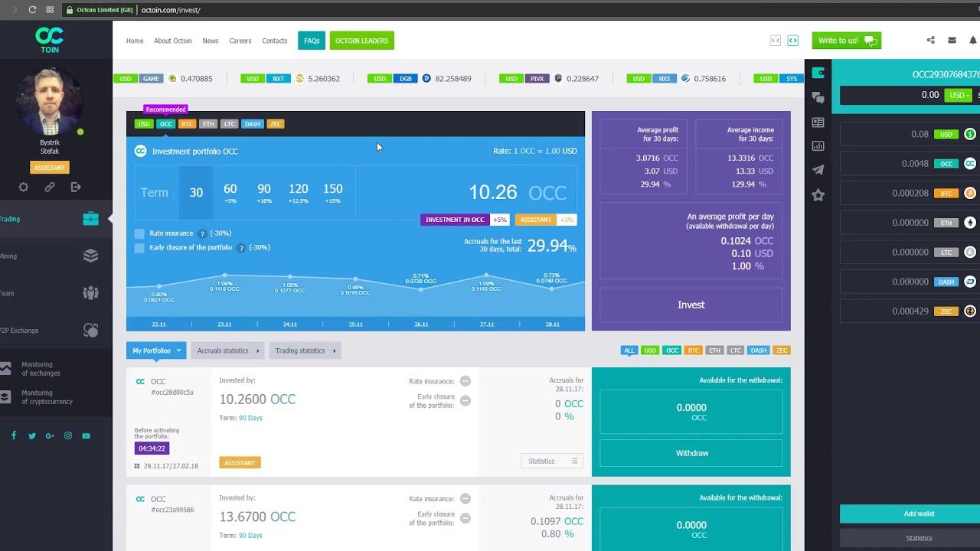Screen dimensions: 980x551
Task: Select the USD investment currency tab
Action: pyautogui.click(x=143, y=124)
